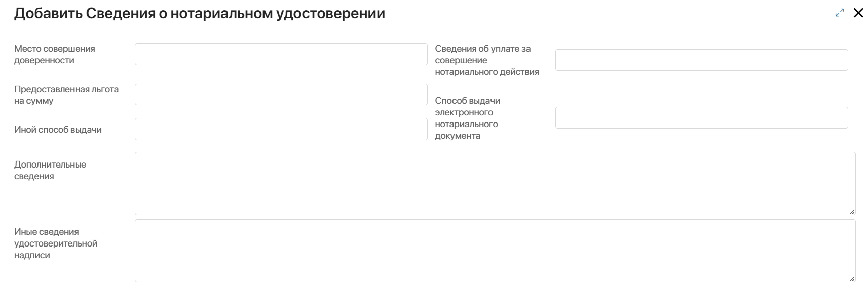Click the Иные сведения удостоверительной надписи label
The image size is (868, 287).
[x=56, y=243]
